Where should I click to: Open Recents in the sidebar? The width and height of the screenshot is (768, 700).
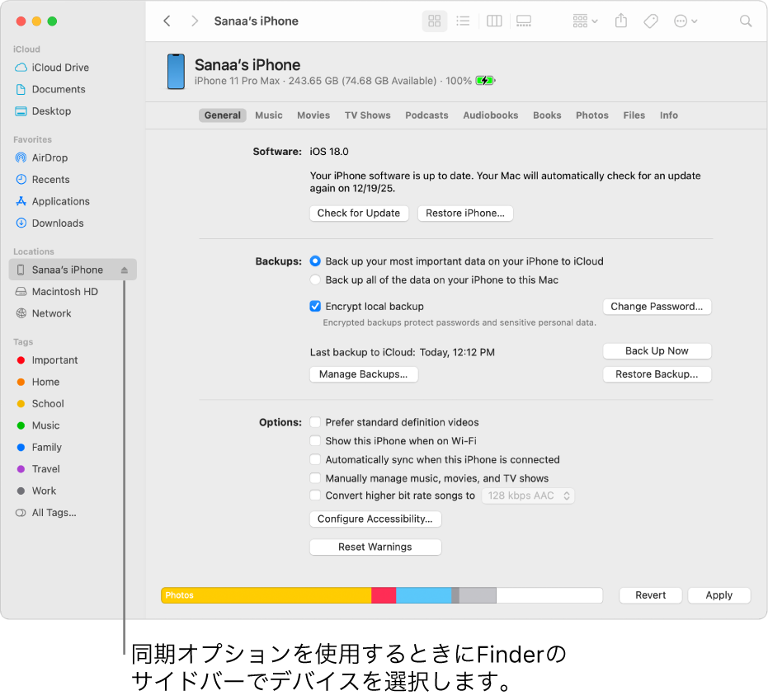pos(43,180)
